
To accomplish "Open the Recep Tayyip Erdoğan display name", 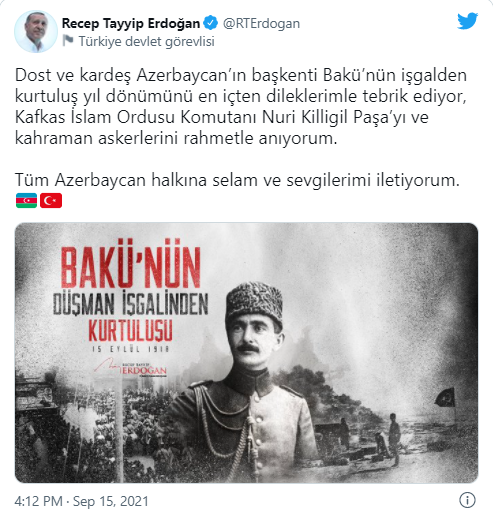I will [x=131, y=23].
